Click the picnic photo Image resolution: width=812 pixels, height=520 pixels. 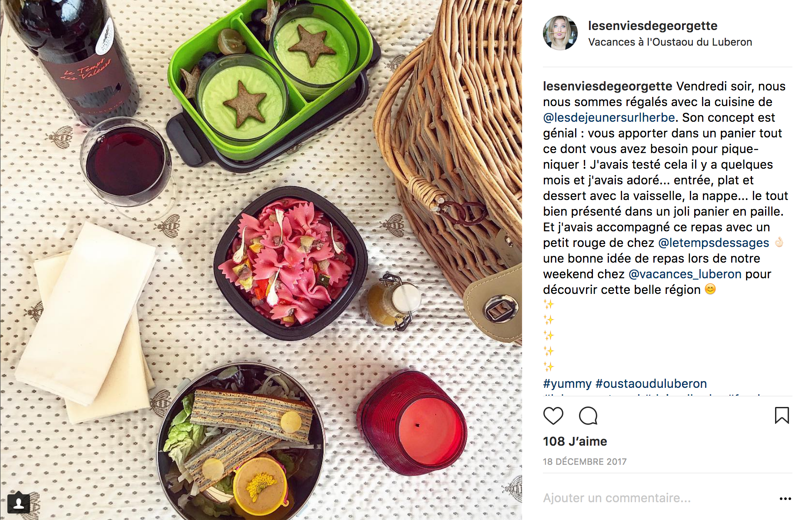(x=261, y=260)
